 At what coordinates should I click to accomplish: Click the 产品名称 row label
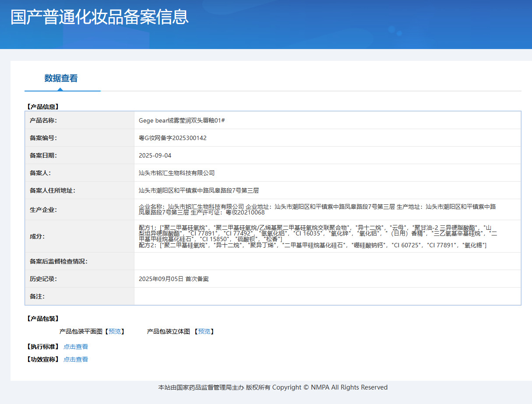pos(43,120)
